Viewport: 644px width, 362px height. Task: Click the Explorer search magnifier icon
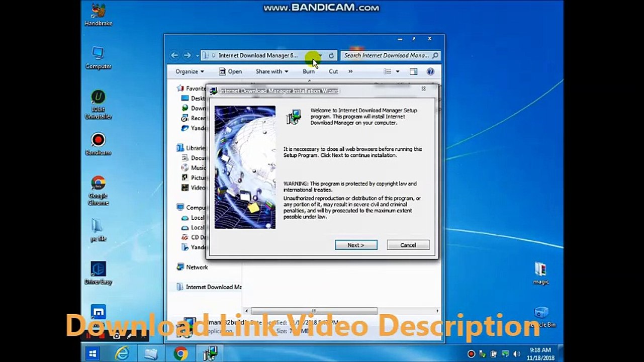(435, 56)
